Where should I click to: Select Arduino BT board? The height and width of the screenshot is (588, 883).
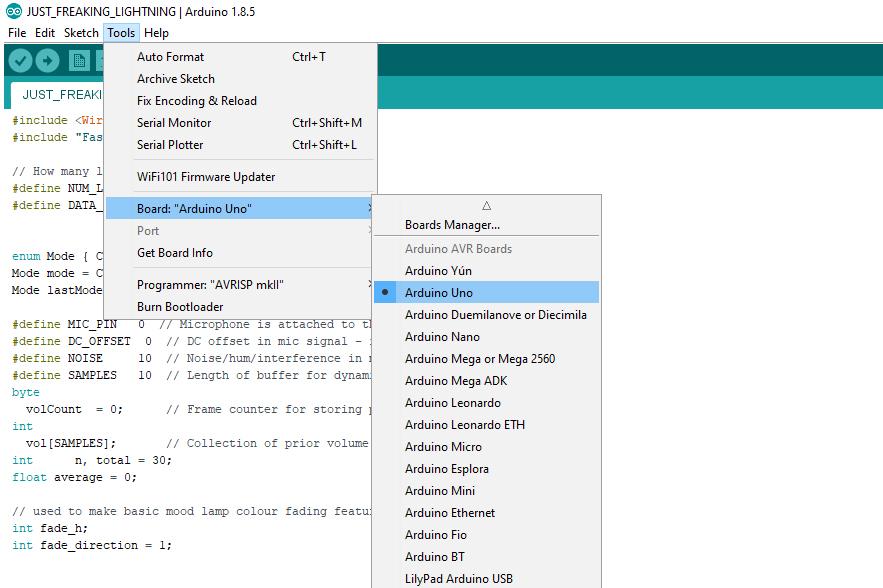(486, 556)
